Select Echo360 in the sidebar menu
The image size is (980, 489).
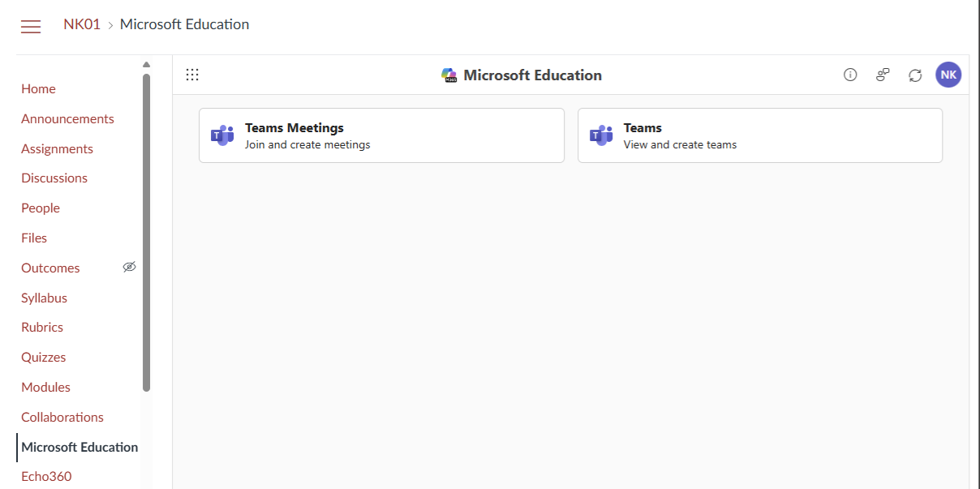[46, 476]
